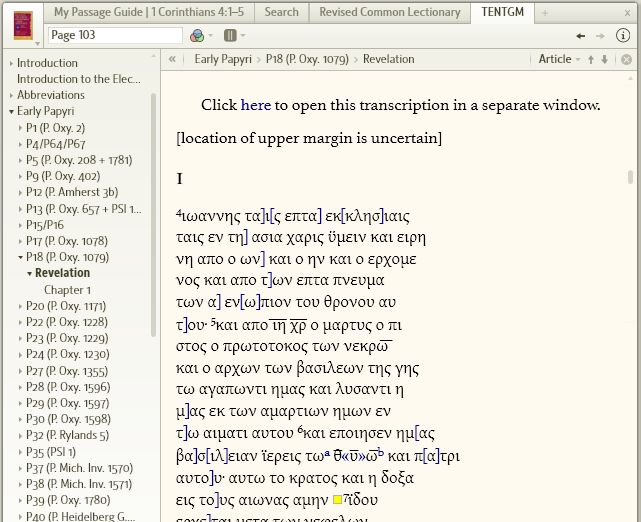Click P18 (P. Oxy. 1079) breadcrumb

coord(307,59)
